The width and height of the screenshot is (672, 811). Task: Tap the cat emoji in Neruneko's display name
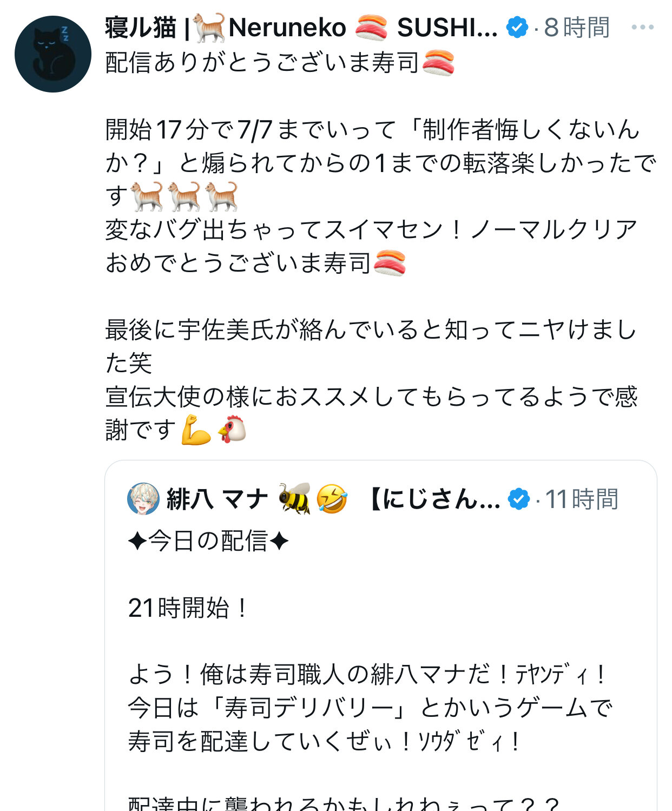coord(208,28)
